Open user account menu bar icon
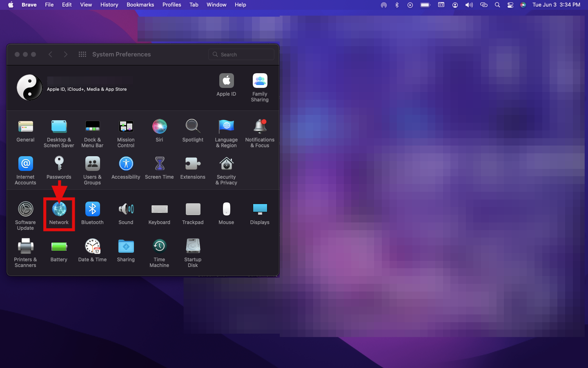This screenshot has height=368, width=588. pyautogui.click(x=455, y=5)
